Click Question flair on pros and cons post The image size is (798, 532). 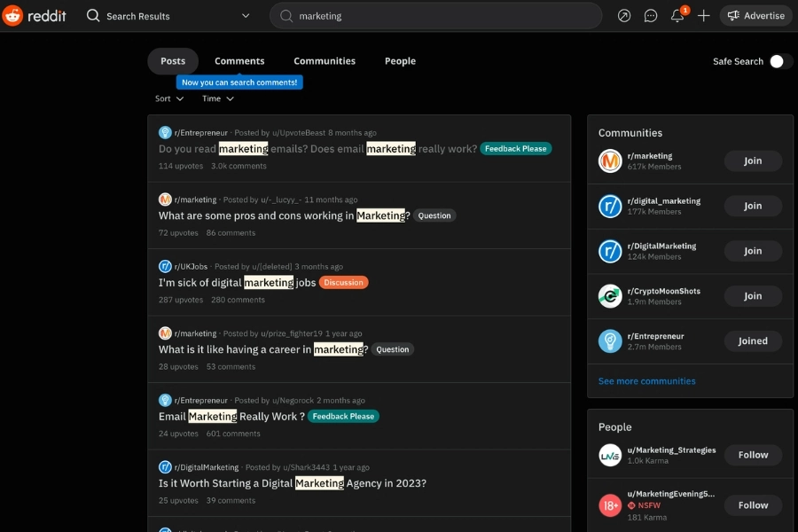(434, 215)
